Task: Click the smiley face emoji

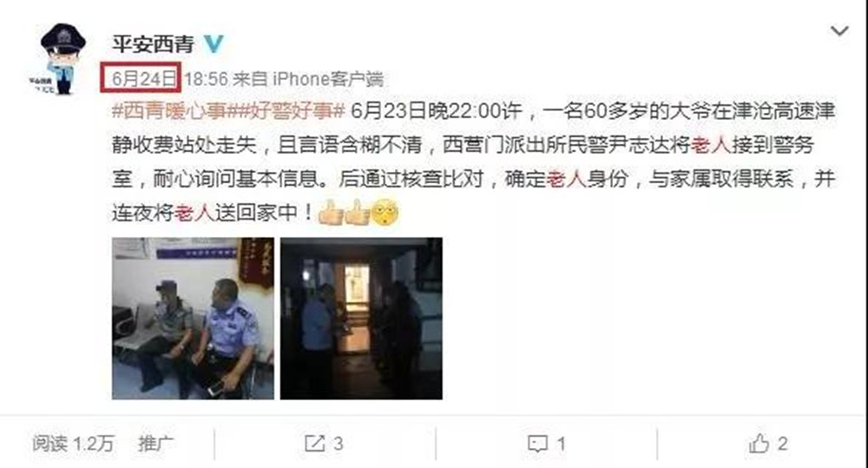Action: 385,213
